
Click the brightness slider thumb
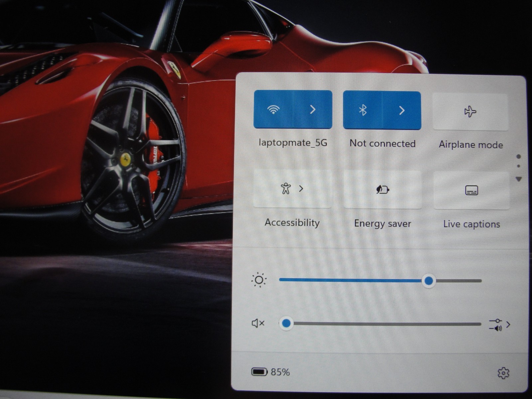[429, 281]
